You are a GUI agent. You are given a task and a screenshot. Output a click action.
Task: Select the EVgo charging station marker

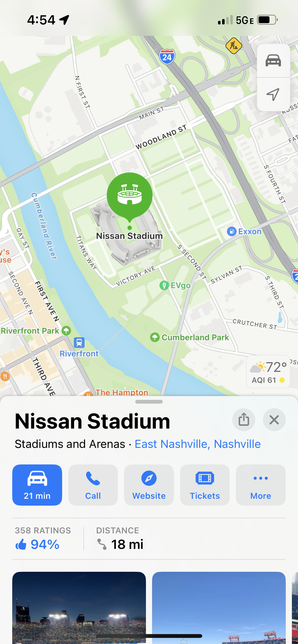(164, 285)
